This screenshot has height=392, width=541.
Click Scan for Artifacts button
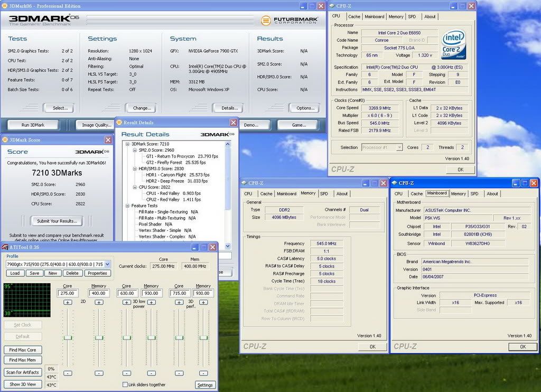coord(23,372)
